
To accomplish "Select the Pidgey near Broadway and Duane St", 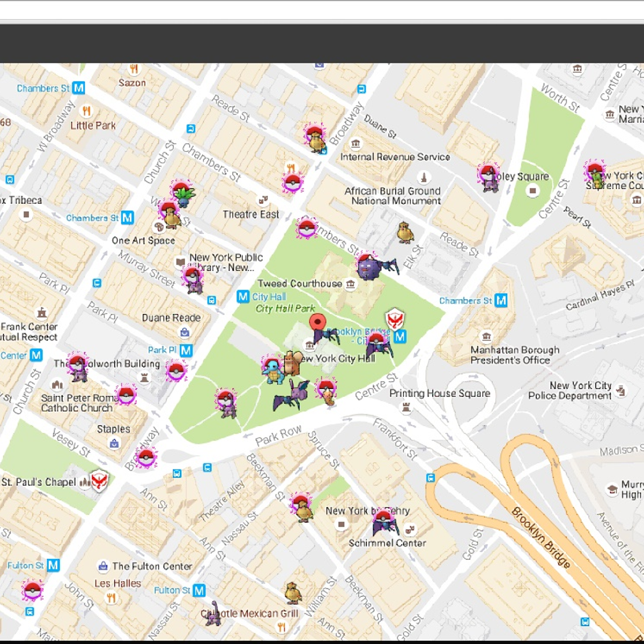I will (x=316, y=142).
